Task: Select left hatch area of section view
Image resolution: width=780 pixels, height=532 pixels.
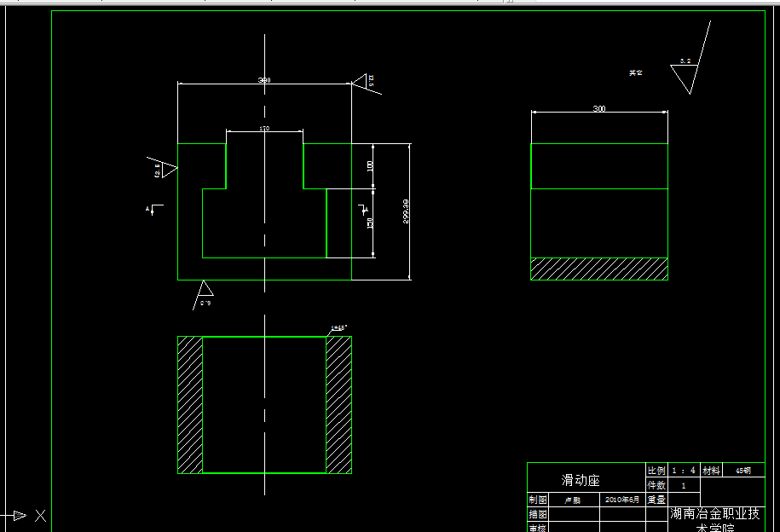Action: coord(190,405)
